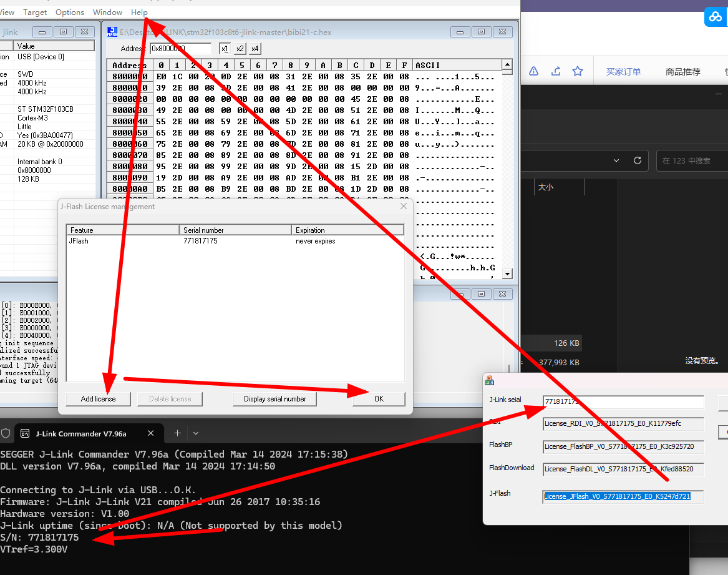Viewport: 728px width, 575px height.
Task: Click the refresh icon beside address dropdown
Action: [637, 160]
